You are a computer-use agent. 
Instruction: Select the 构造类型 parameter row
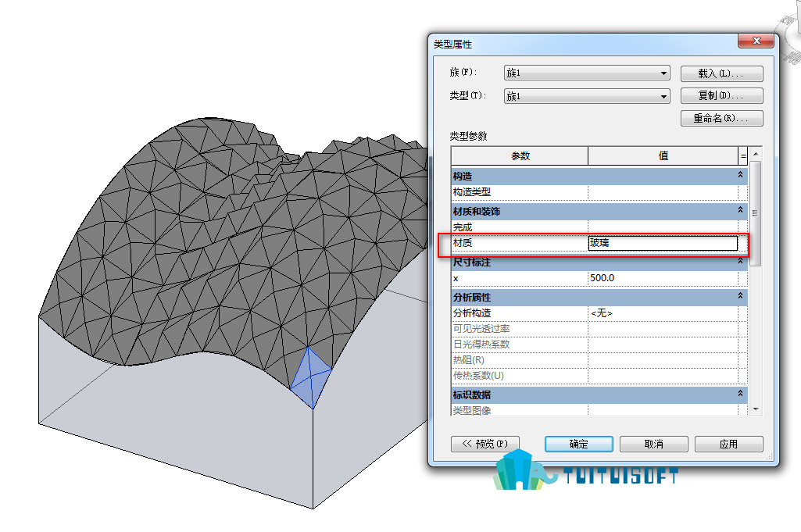click(599, 192)
